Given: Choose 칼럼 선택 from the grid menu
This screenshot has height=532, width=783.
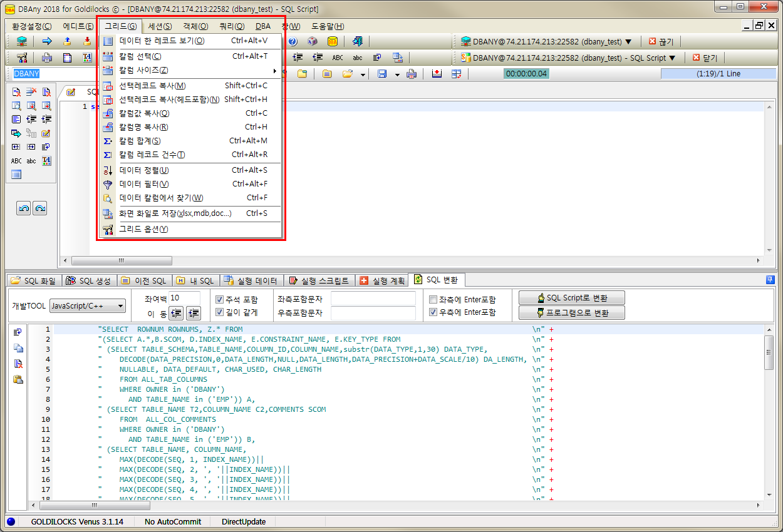Looking at the screenshot, I should [x=190, y=56].
